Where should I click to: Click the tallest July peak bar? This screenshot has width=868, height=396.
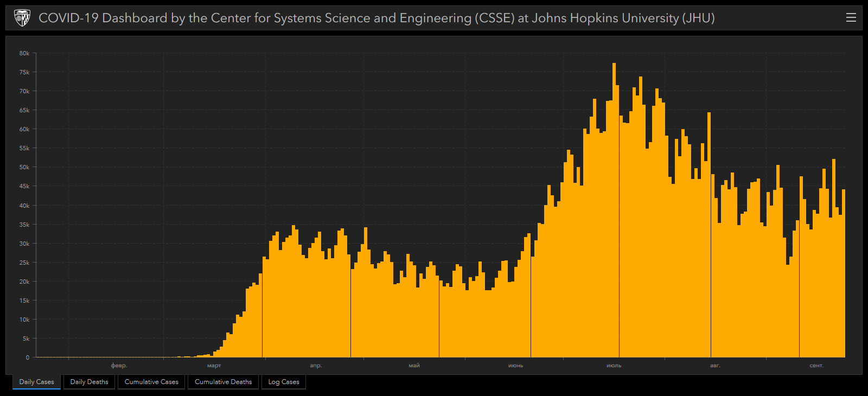click(614, 210)
